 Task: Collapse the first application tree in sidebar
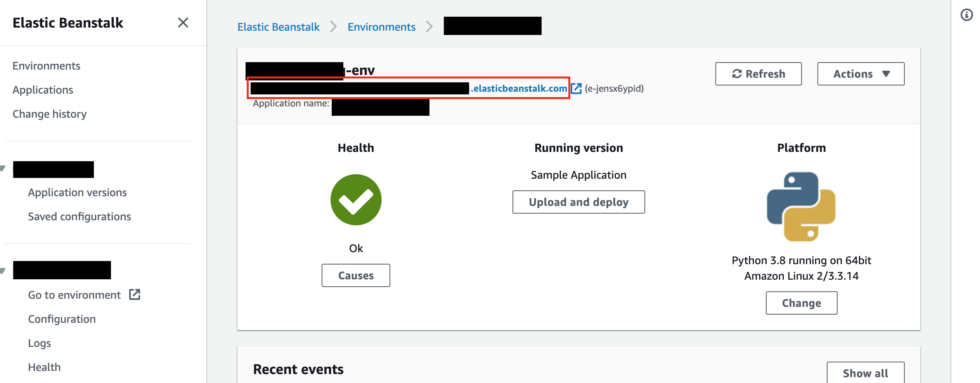(3, 168)
